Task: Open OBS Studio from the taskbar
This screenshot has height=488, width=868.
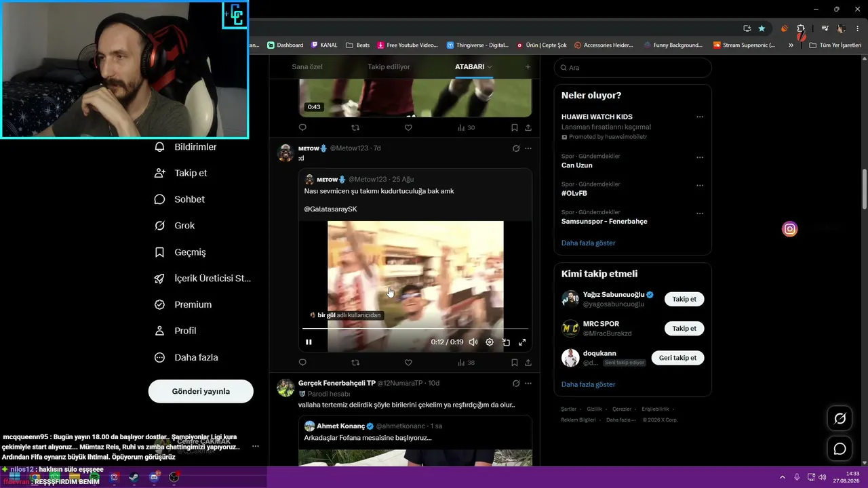Action: pyautogui.click(x=174, y=477)
